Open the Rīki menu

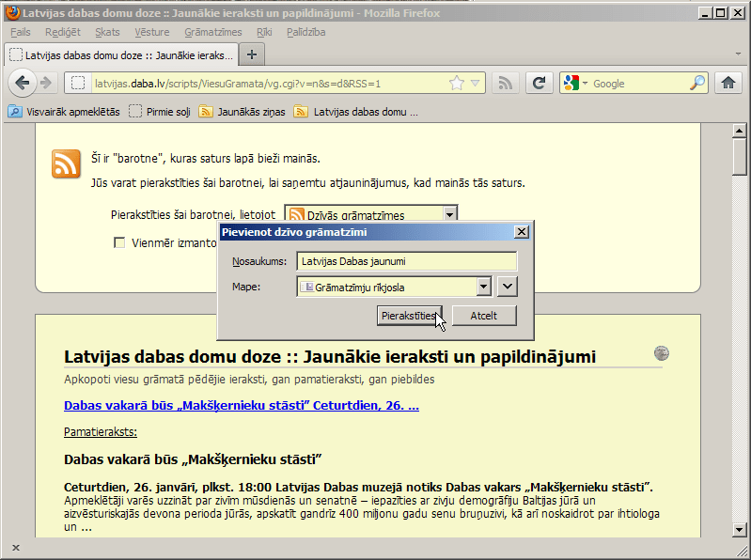tap(264, 32)
